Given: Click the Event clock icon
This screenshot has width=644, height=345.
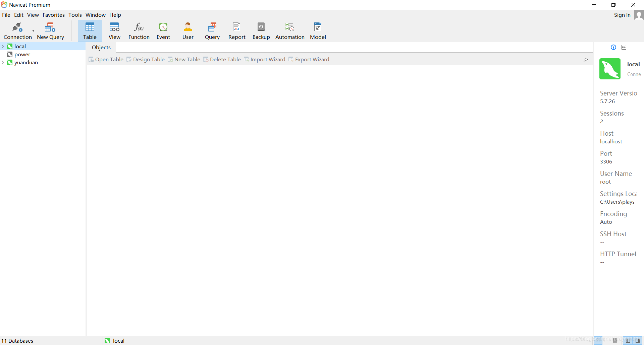Looking at the screenshot, I should (163, 31).
